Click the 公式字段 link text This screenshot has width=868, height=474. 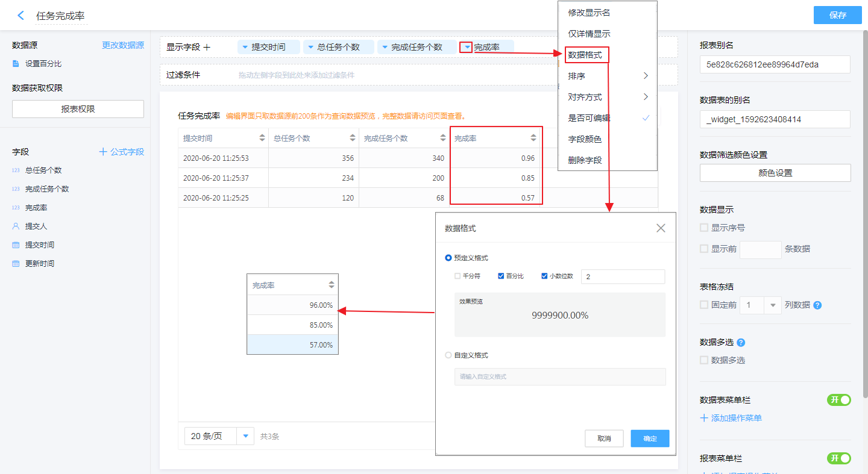[127, 152]
